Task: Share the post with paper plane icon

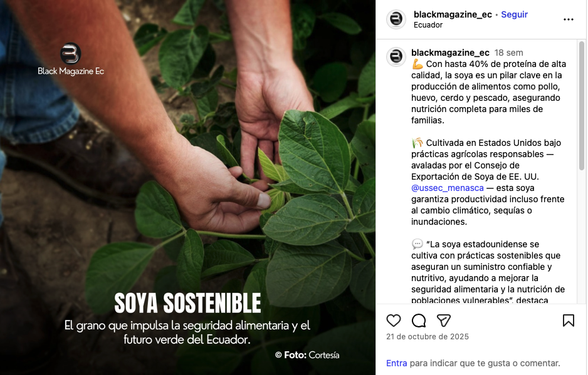Action: (444, 321)
